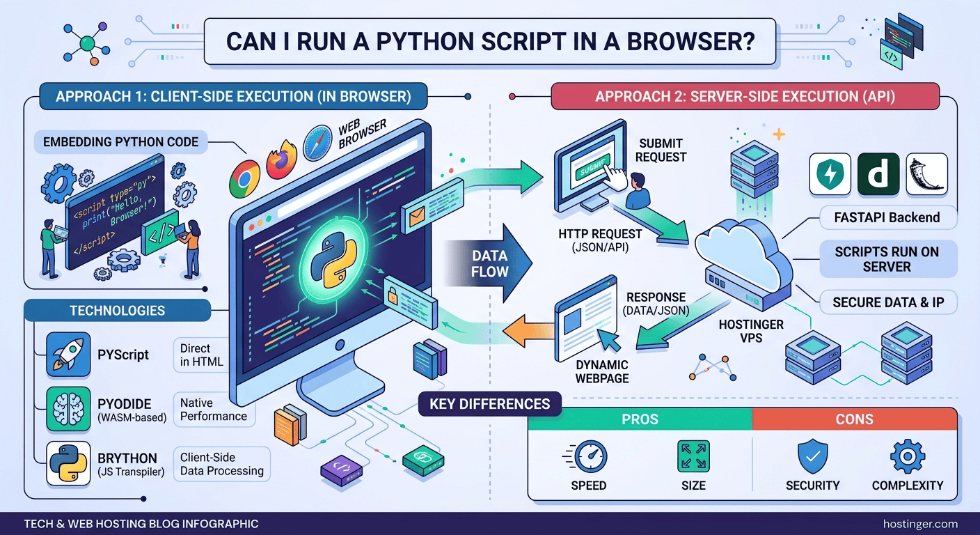The height and width of the screenshot is (535, 980).
Task: Click the Chrome browser icon
Action: [x=244, y=178]
